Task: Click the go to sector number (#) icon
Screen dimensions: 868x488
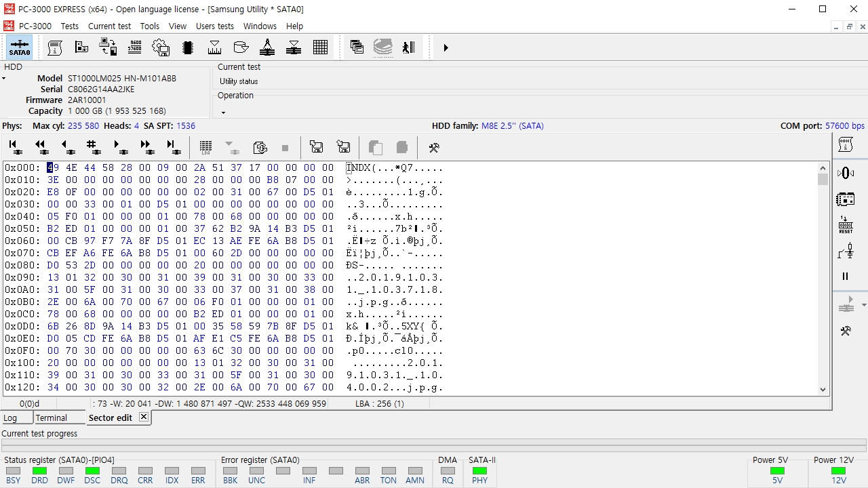Action: [x=92, y=147]
